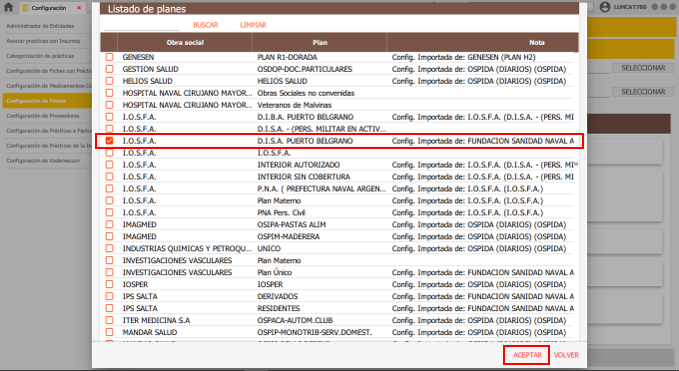Screen dimensions: 679x371
Task: Click the ACEPTAR button
Action: (x=527, y=355)
